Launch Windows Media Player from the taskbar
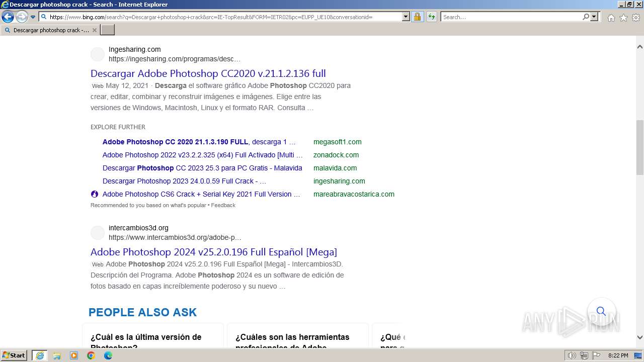This screenshot has width=644, height=362. pos(74,355)
